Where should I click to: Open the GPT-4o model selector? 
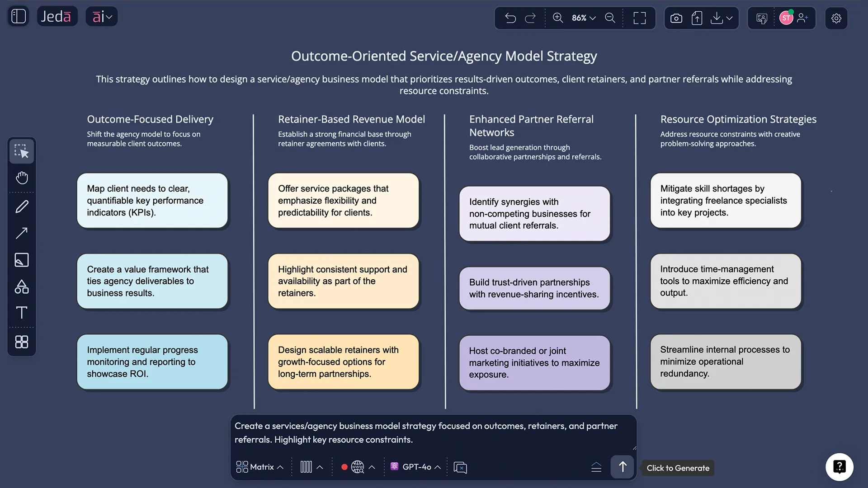tap(415, 467)
